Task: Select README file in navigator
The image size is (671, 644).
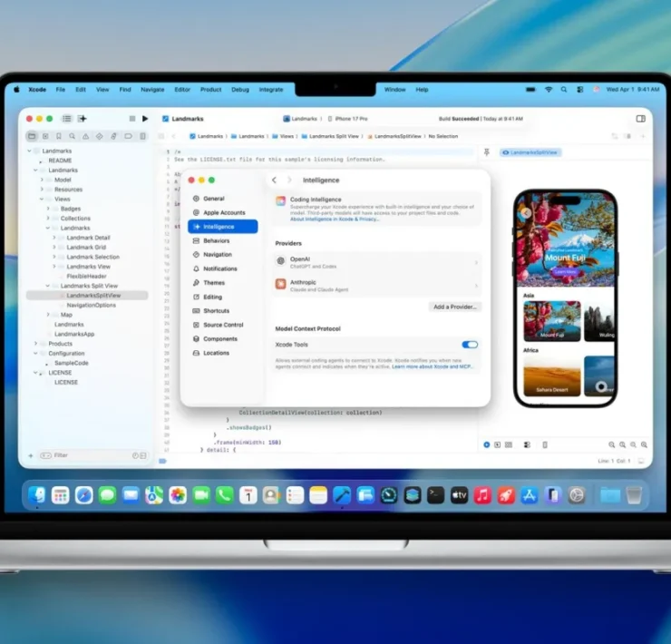Action: 60,161
